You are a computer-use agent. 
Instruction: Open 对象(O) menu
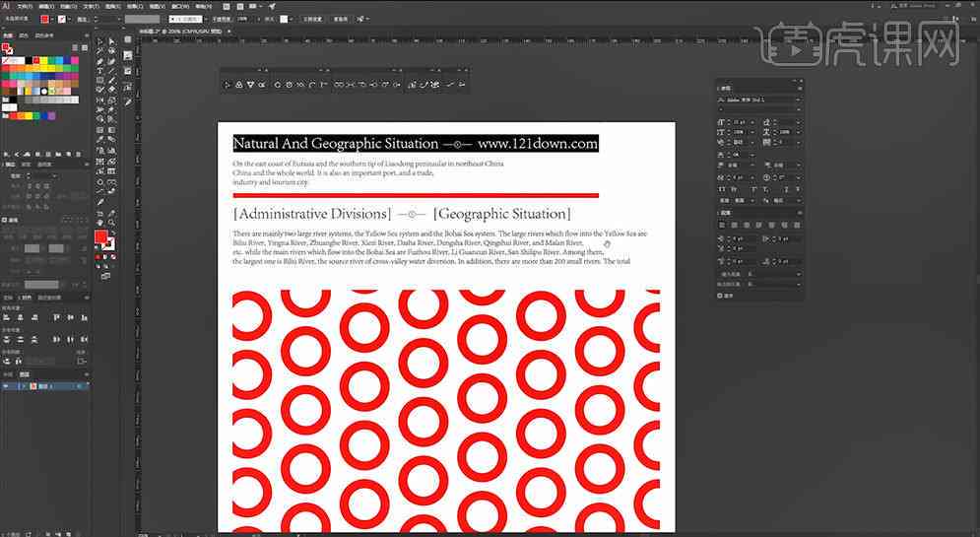click(69, 6)
